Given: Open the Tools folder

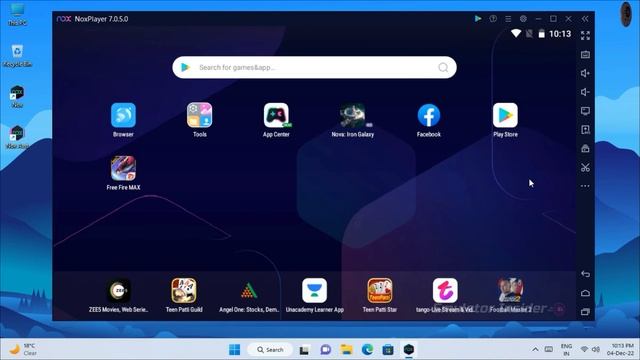Looking at the screenshot, I should tap(200, 116).
